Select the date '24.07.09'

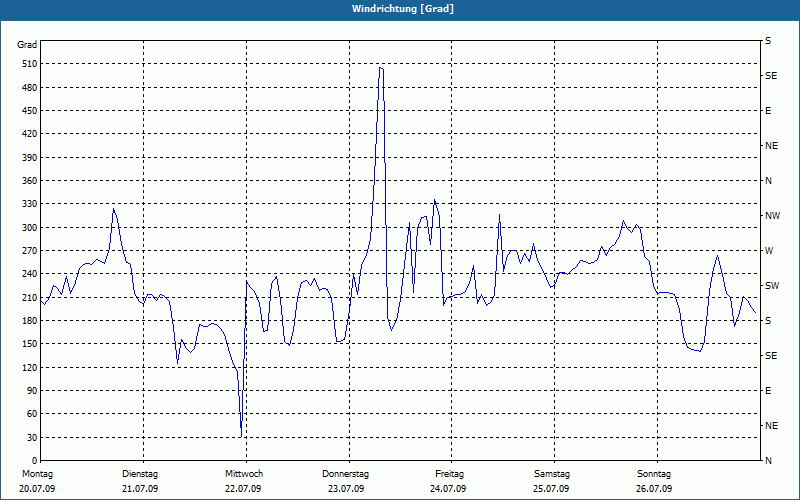click(448, 489)
